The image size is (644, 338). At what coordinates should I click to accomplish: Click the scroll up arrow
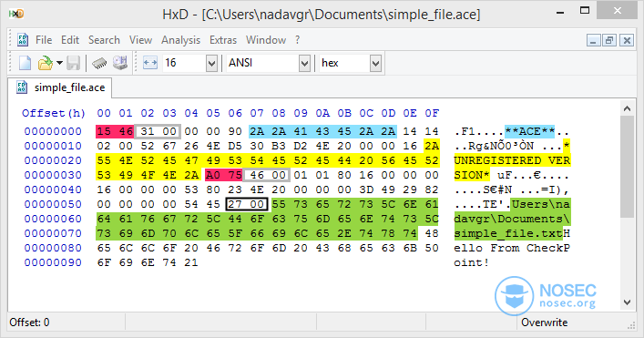pos(627,108)
